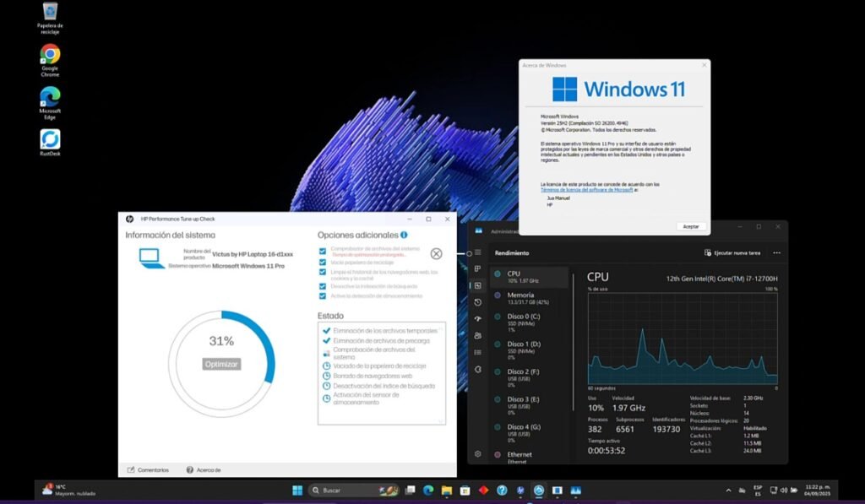Viewport: 865px width, 504px height.
Task: Toggle the storage sense activation checkbox
Action: [x=323, y=296]
